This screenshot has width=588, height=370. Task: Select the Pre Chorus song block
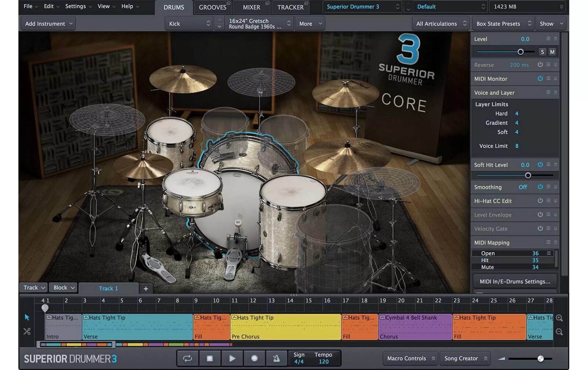pos(286,327)
